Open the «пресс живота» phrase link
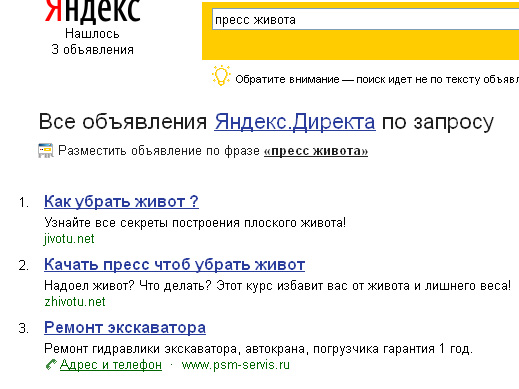The height and width of the screenshot is (389, 519). tap(316, 151)
